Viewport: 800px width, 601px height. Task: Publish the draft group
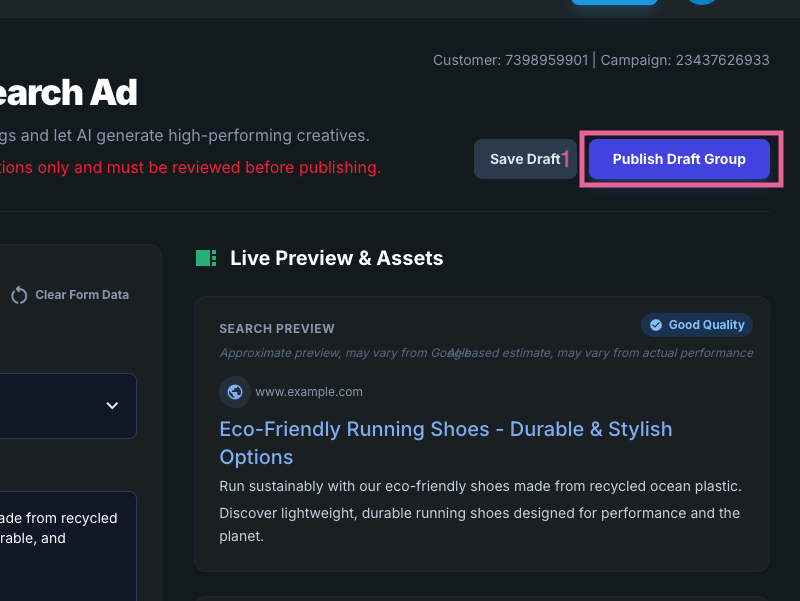(x=679, y=159)
